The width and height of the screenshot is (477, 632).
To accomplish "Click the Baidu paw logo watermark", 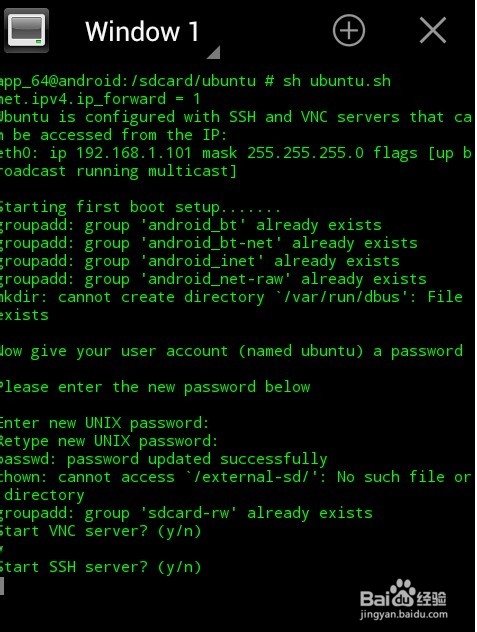I will point(403,593).
